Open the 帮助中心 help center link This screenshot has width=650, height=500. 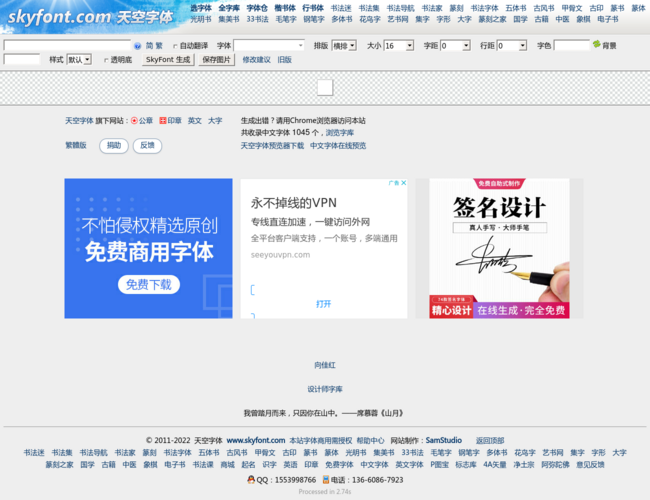370,440
